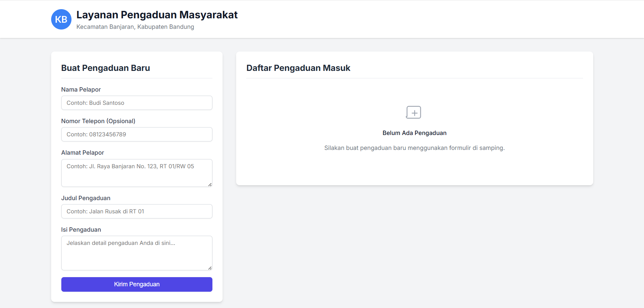644x308 pixels.
Task: Focus the Nomor Telepon input field
Action: (137, 134)
